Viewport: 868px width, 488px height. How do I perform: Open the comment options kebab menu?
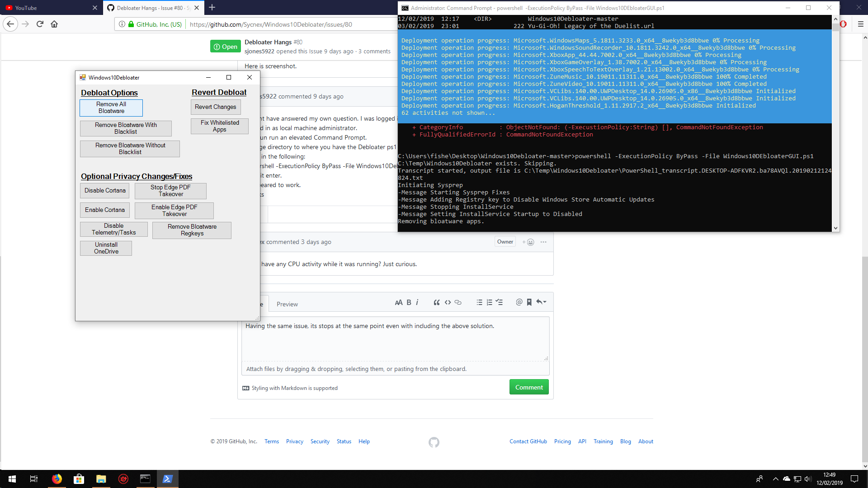coord(543,242)
